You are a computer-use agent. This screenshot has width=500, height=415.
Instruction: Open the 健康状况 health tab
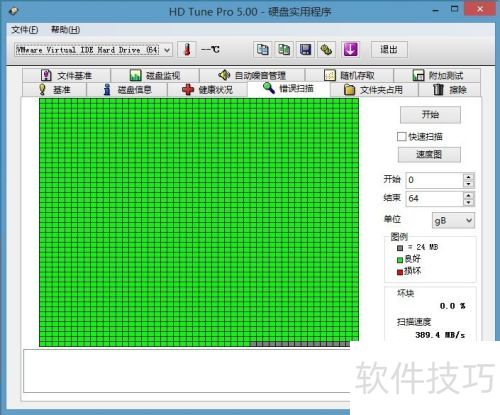(207, 90)
